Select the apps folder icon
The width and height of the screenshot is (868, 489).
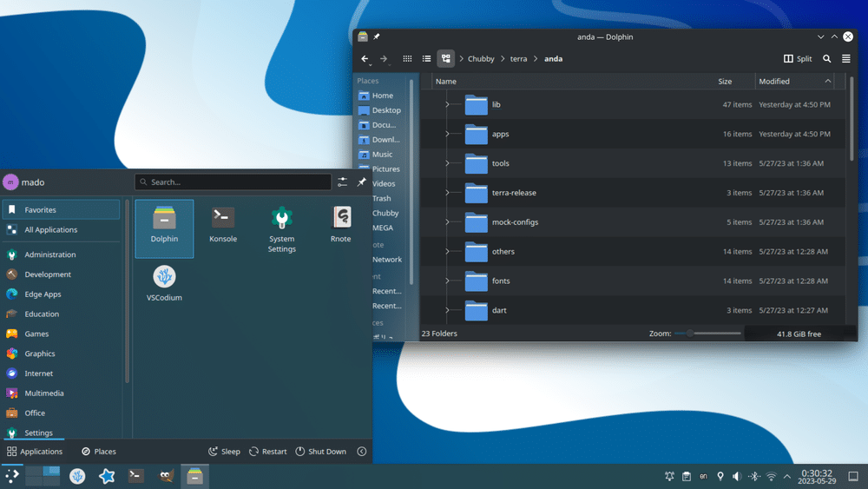pyautogui.click(x=476, y=134)
